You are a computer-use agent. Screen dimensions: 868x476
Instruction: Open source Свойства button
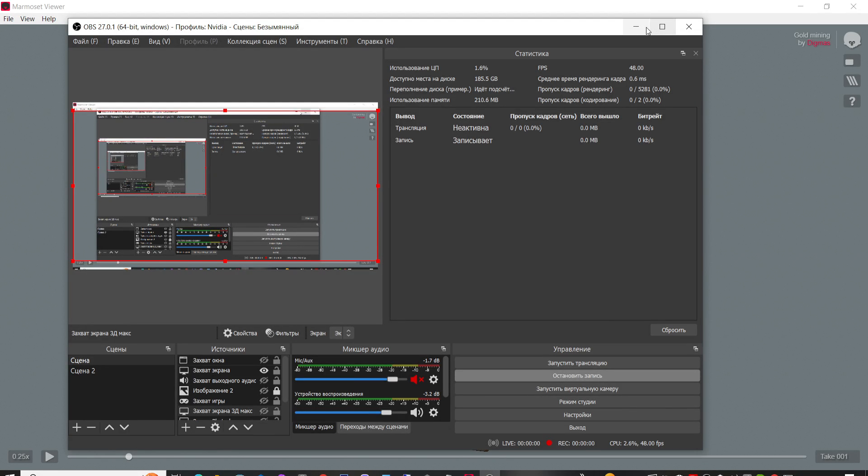pyautogui.click(x=240, y=333)
